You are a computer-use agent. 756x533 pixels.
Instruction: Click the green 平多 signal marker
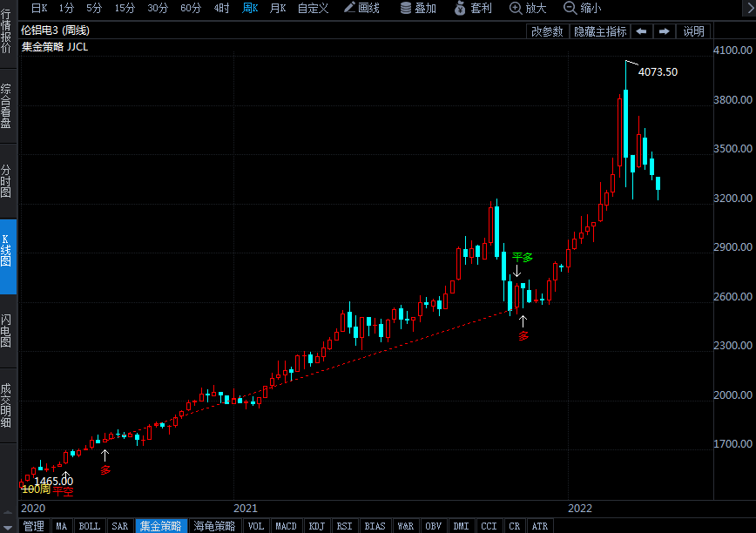(x=523, y=257)
